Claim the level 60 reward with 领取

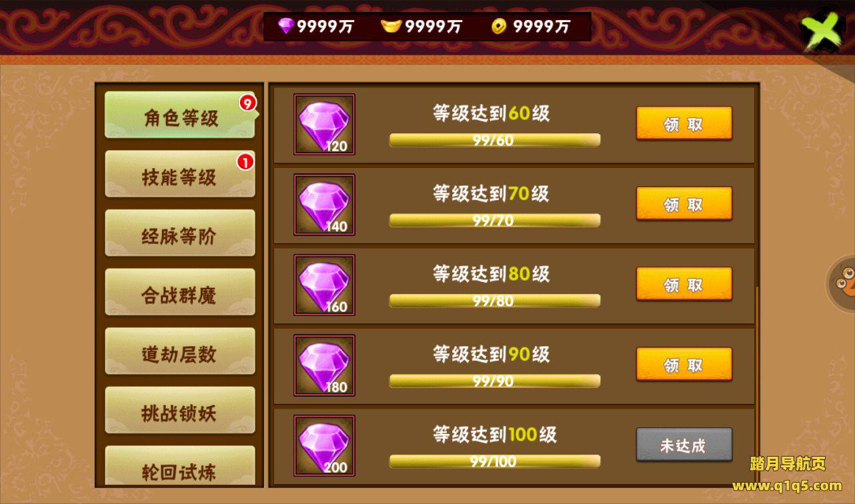click(684, 124)
